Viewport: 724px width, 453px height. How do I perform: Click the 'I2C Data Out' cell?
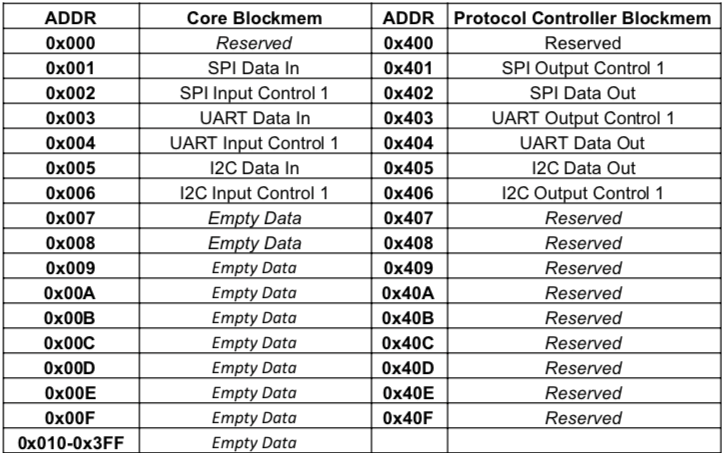coord(583,168)
